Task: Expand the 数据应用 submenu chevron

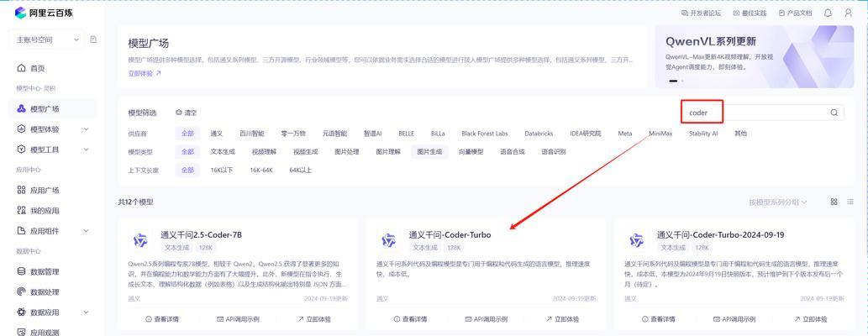Action: pyautogui.click(x=86, y=312)
